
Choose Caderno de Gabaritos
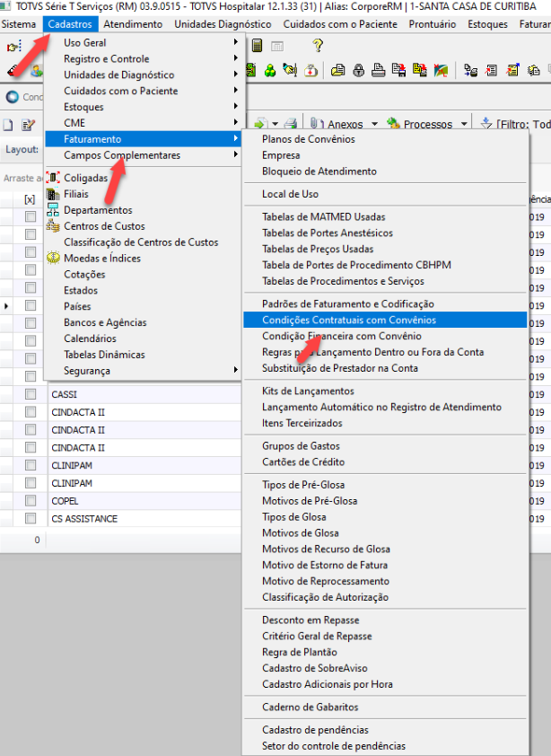tap(385, 707)
